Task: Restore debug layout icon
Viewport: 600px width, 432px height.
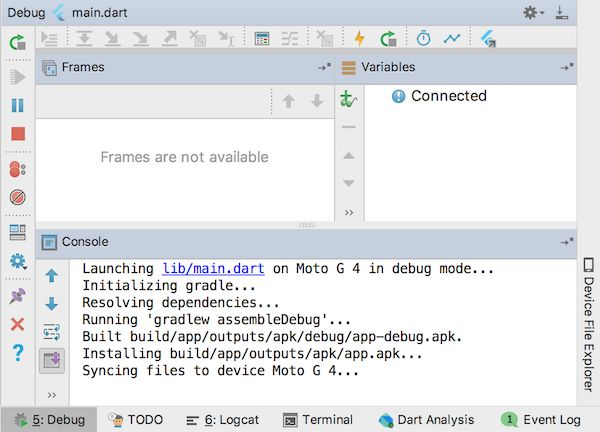Action: pyautogui.click(x=18, y=232)
